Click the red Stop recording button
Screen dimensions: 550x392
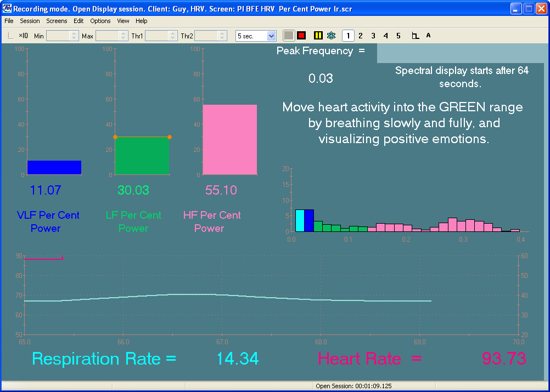[x=301, y=36]
